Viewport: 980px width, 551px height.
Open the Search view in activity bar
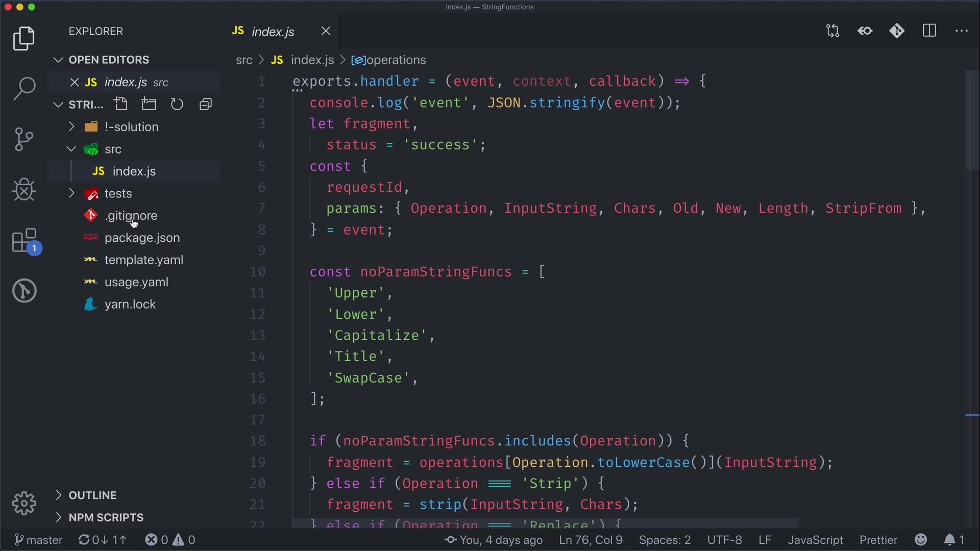coord(24,88)
